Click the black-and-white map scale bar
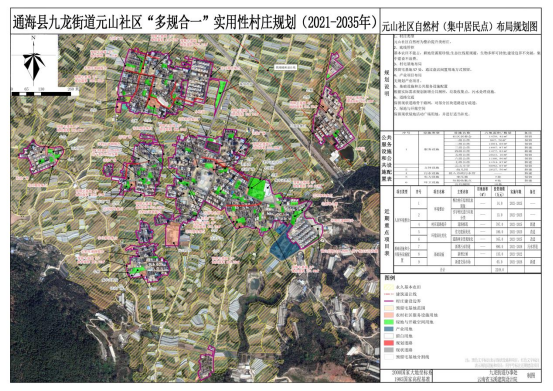 [x=42, y=94]
